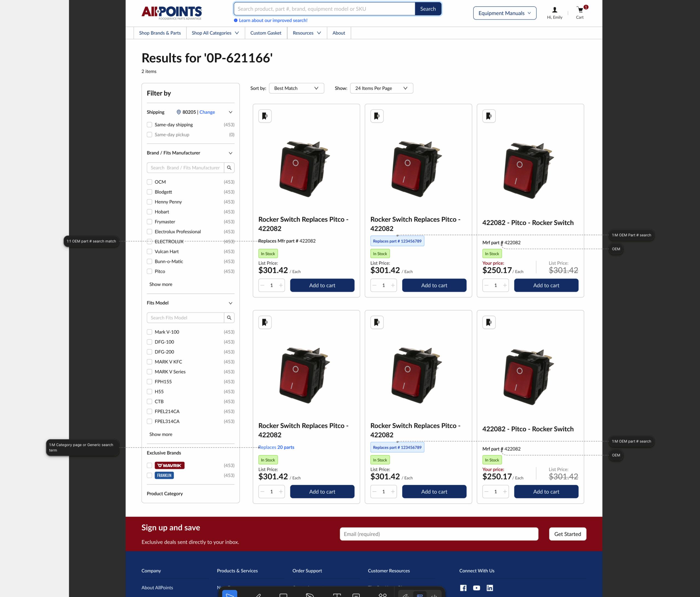Click the Hi, Emily account icon

(554, 10)
